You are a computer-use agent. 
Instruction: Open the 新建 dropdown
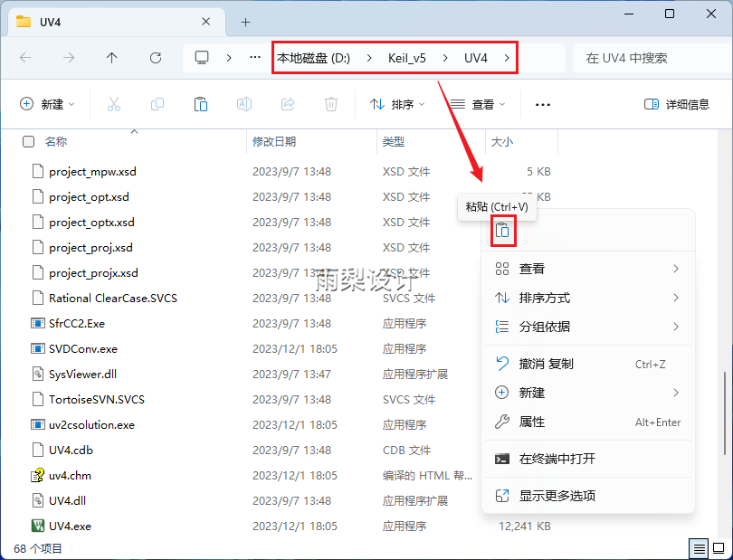pos(46,104)
